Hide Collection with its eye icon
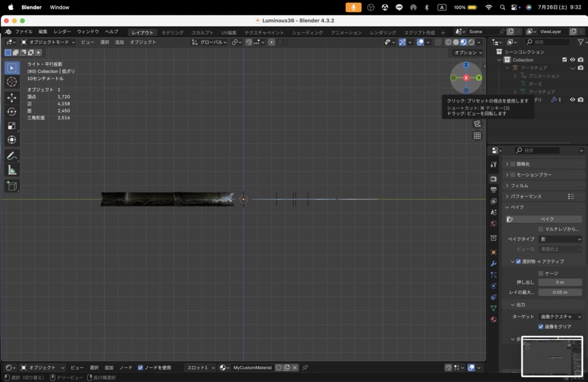This screenshot has width=588, height=382. pos(572,60)
